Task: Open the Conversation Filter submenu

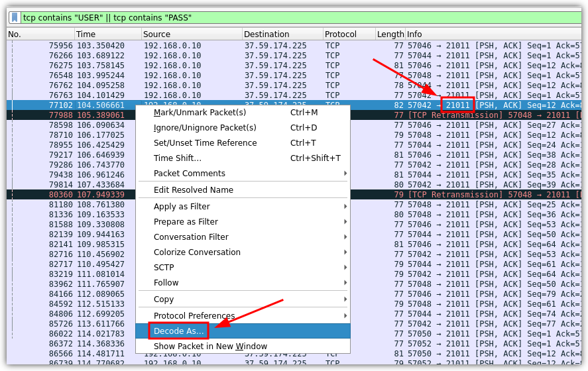Action: click(191, 237)
